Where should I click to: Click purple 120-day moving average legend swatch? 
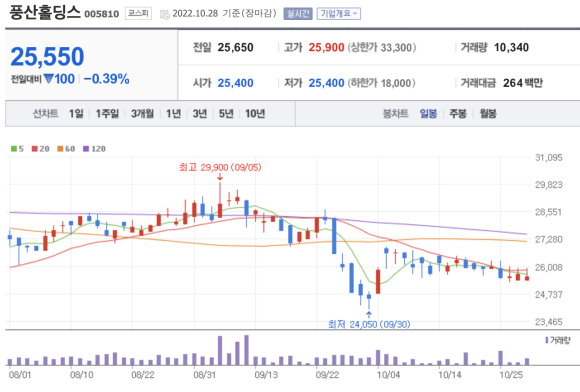pyautogui.click(x=86, y=149)
